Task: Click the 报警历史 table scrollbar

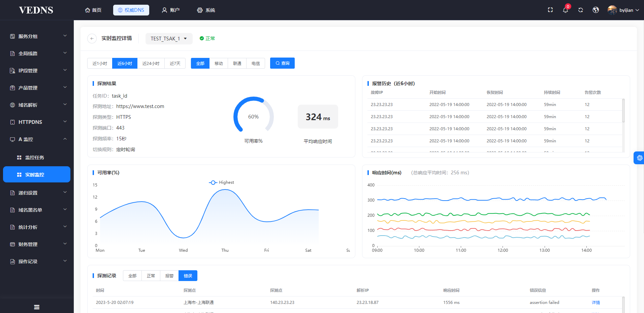Action: coord(623,110)
